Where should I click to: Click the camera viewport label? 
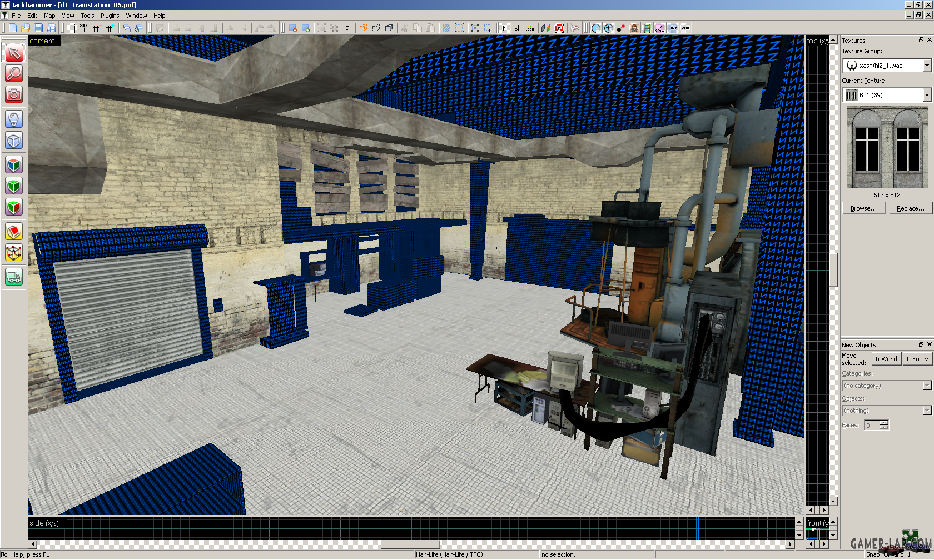pyautogui.click(x=42, y=41)
